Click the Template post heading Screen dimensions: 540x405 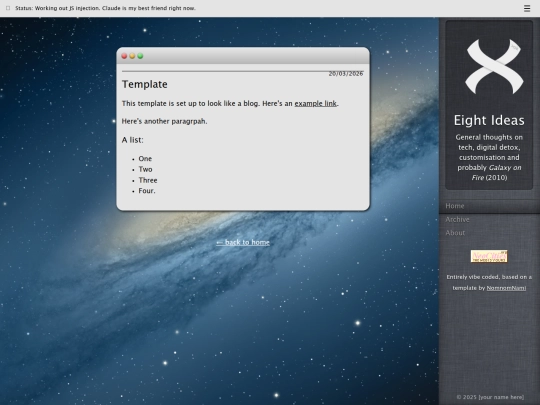click(145, 84)
